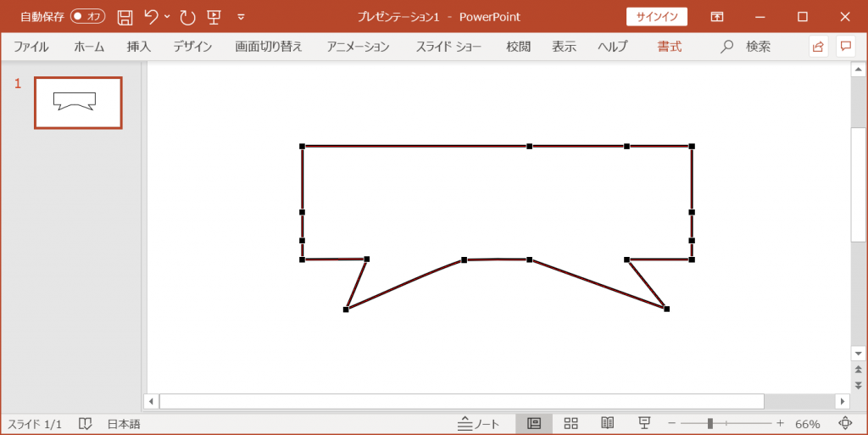The height and width of the screenshot is (435, 868).
Task: Click the 検索 search box
Action: [x=758, y=47]
